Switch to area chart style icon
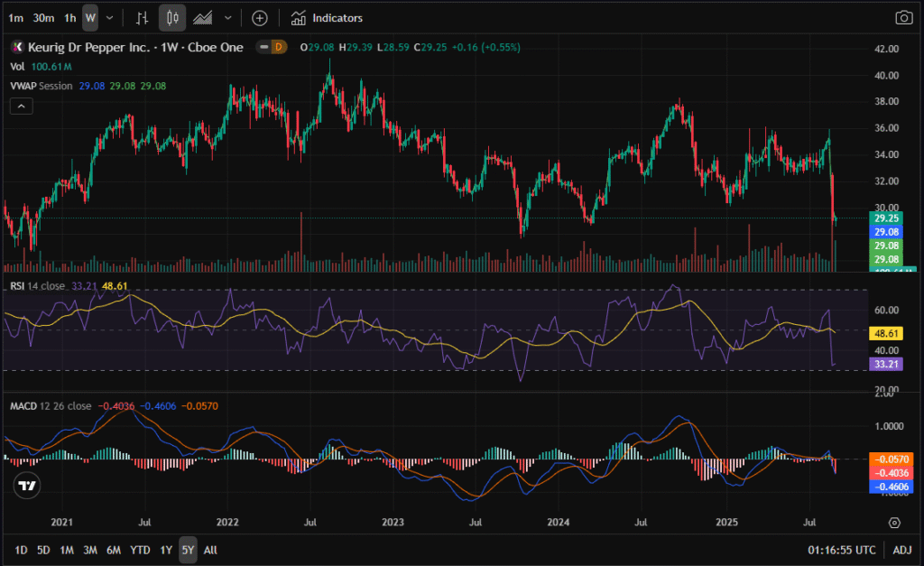The height and width of the screenshot is (566, 924). click(204, 18)
